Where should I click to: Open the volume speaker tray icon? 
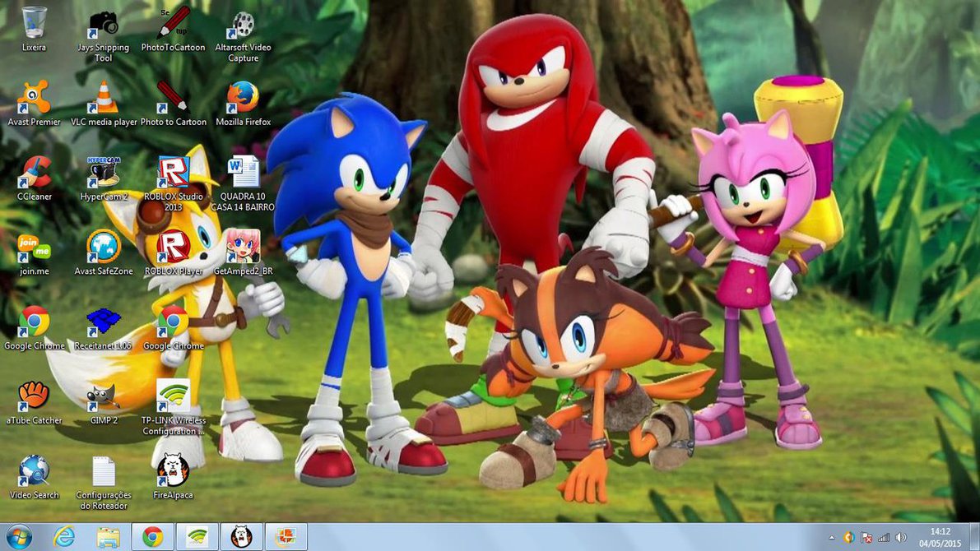(x=901, y=537)
